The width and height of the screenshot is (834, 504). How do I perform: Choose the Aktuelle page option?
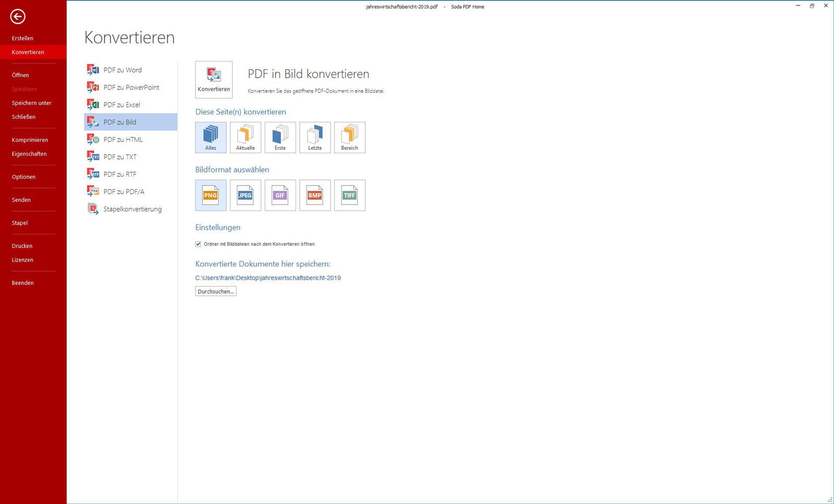click(246, 137)
